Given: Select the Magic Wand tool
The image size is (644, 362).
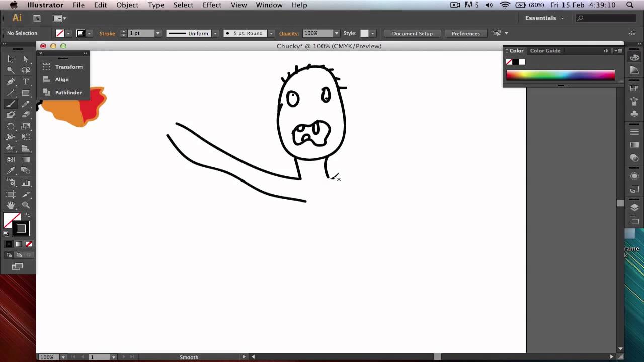Looking at the screenshot, I should (x=11, y=70).
